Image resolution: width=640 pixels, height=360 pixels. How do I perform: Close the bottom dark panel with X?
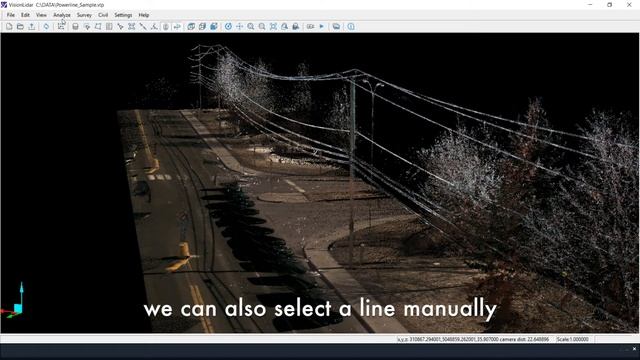pyautogui.click(x=634, y=349)
